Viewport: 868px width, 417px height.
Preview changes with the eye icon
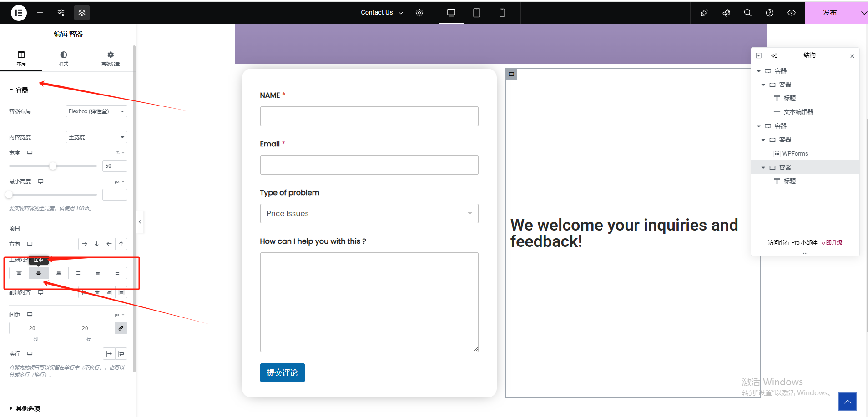pos(791,13)
